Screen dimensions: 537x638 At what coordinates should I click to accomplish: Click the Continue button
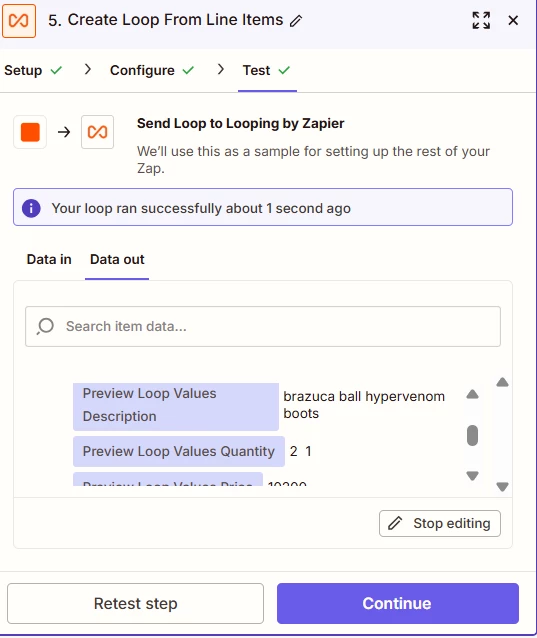point(398,603)
